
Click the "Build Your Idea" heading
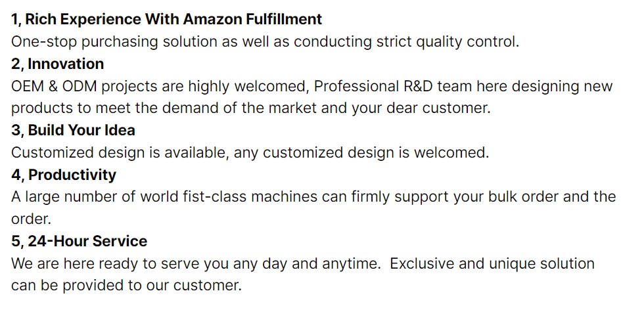click(x=81, y=130)
